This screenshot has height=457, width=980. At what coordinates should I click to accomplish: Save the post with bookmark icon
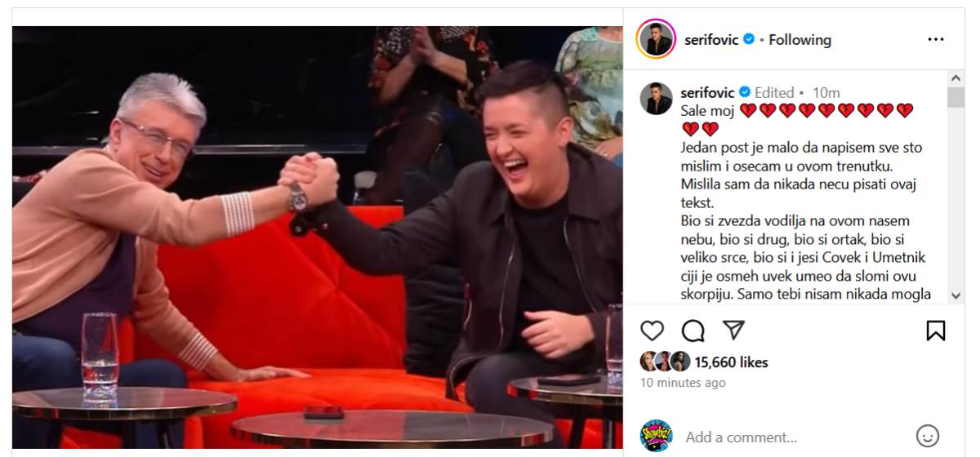click(936, 331)
